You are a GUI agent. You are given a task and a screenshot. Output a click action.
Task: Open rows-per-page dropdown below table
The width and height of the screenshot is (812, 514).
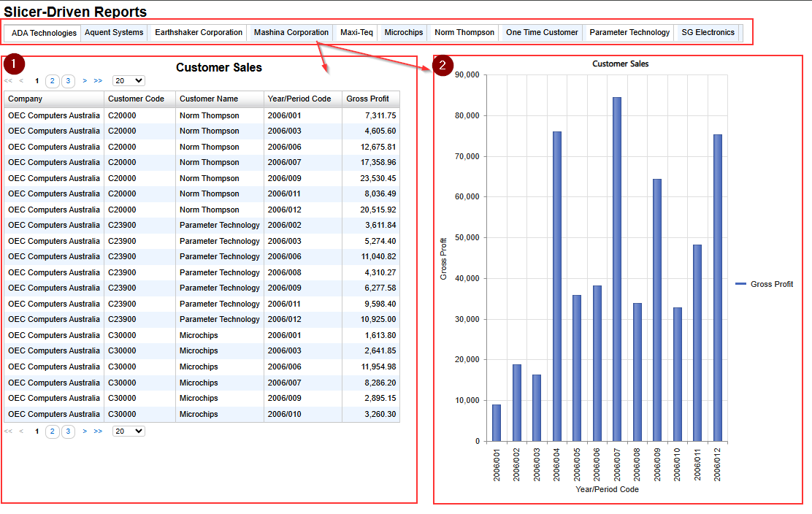[129, 431]
